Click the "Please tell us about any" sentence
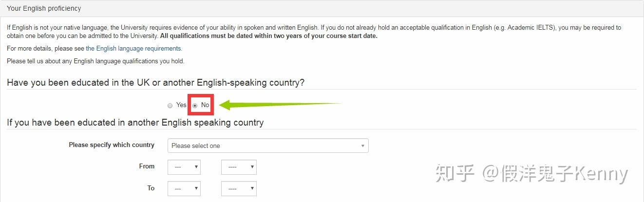 click(x=95, y=61)
